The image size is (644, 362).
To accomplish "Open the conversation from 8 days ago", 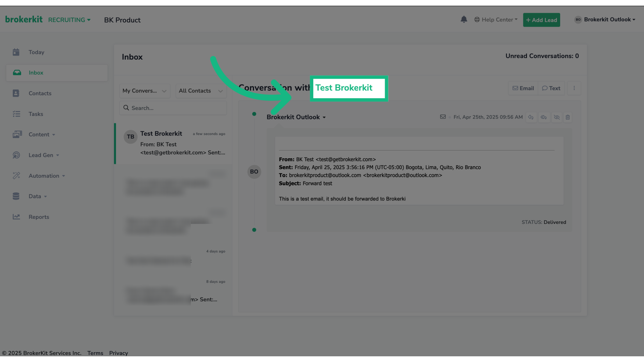I will pyautogui.click(x=173, y=292).
